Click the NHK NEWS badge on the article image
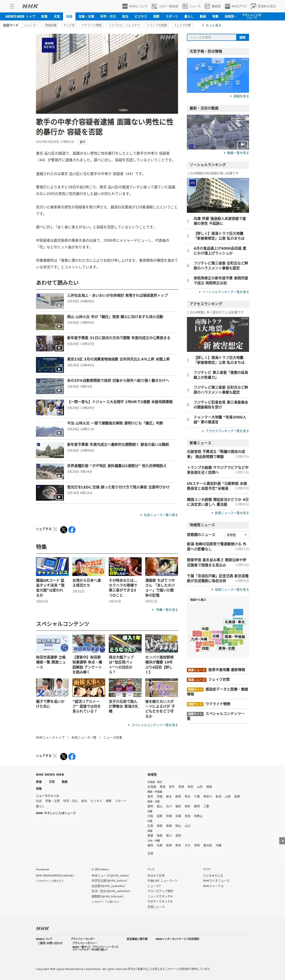The height and width of the screenshot is (980, 285). [x=49, y=45]
